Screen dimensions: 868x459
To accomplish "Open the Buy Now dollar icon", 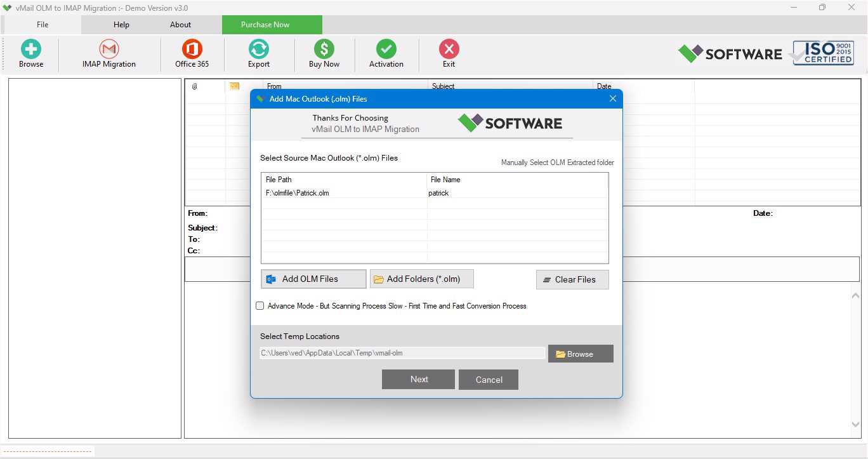I will click(x=324, y=49).
